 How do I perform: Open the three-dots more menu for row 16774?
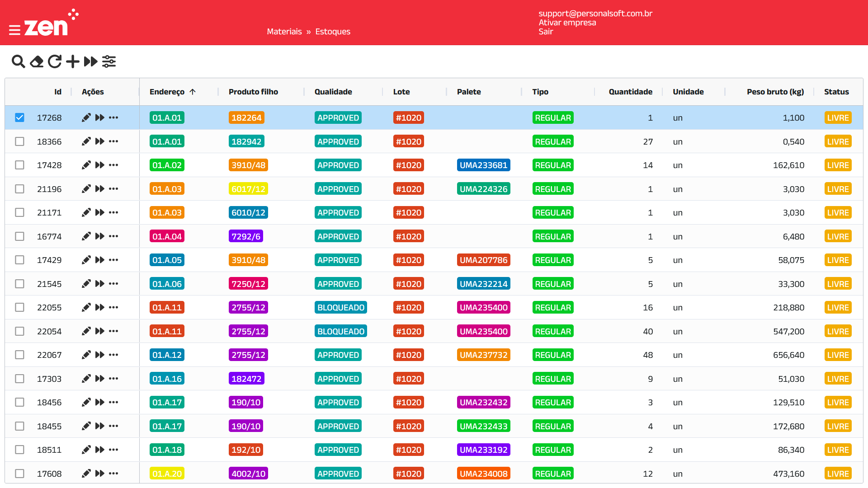[113, 236]
